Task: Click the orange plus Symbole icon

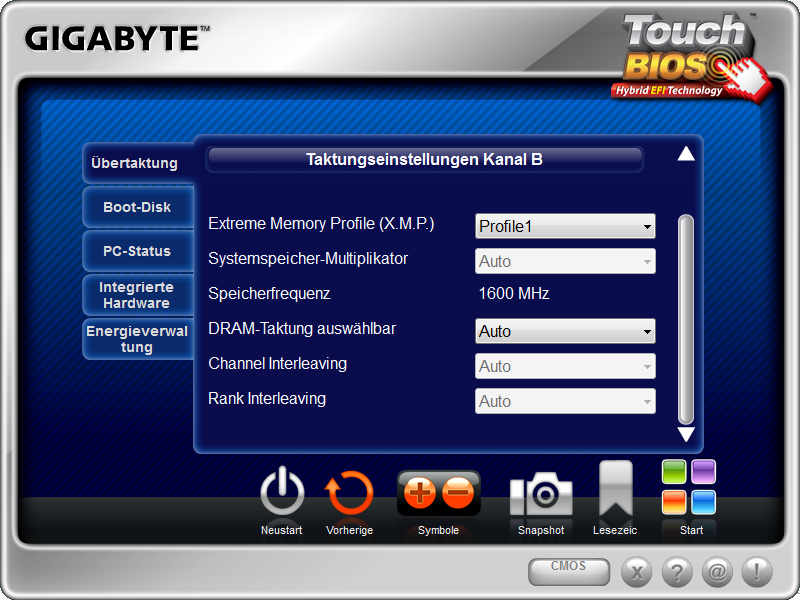Action: 419,493
